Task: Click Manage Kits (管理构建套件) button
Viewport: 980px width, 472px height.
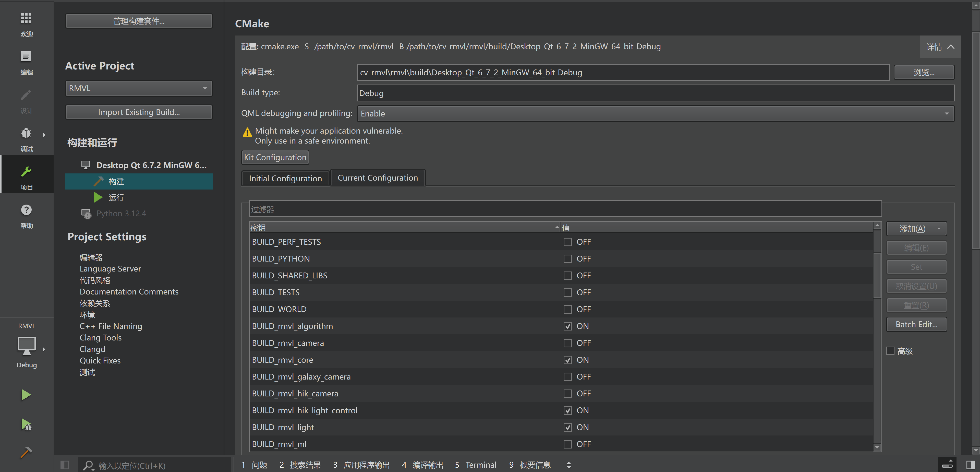Action: pos(139,21)
